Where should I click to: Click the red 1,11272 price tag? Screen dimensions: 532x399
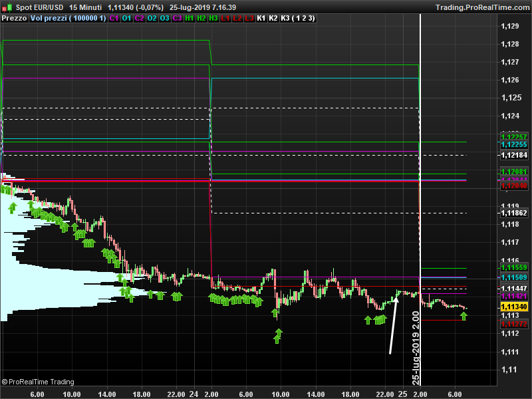click(514, 324)
